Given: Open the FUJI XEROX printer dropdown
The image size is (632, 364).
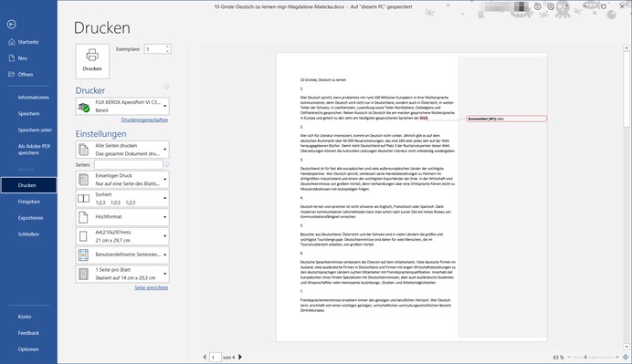Looking at the screenshot, I should click(165, 107).
